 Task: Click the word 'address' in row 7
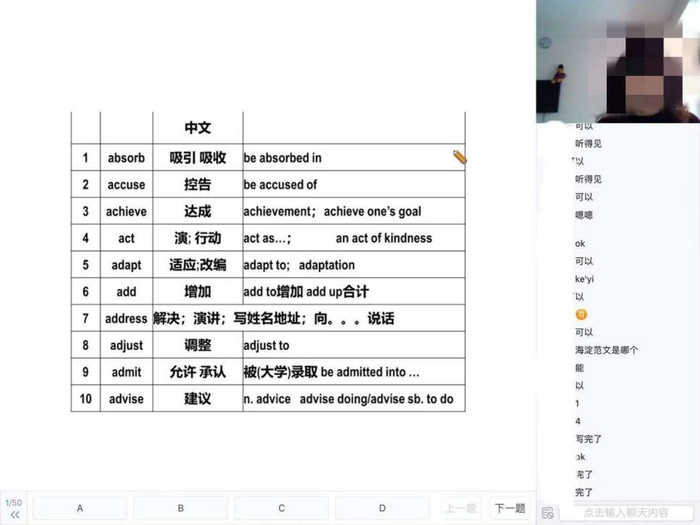coord(126,318)
